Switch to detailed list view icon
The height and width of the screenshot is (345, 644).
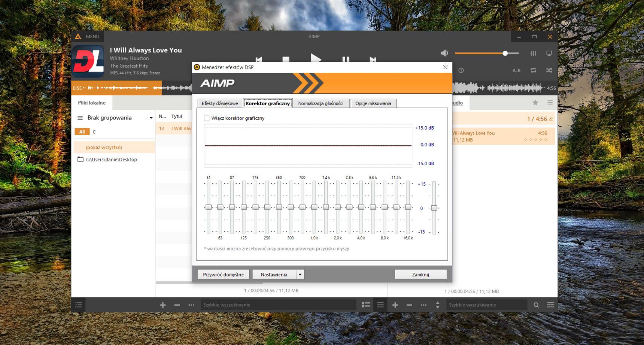366,305
